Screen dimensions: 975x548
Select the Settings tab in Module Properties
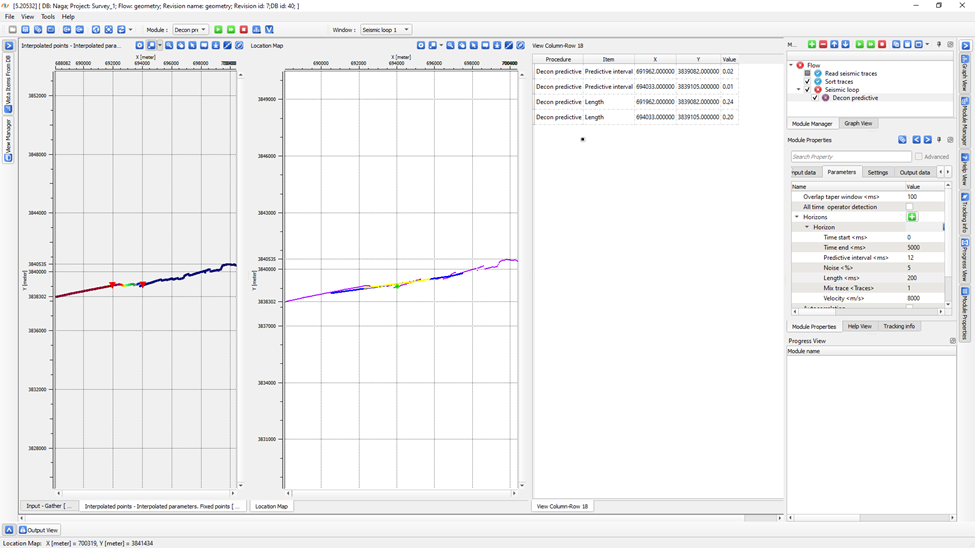point(877,172)
